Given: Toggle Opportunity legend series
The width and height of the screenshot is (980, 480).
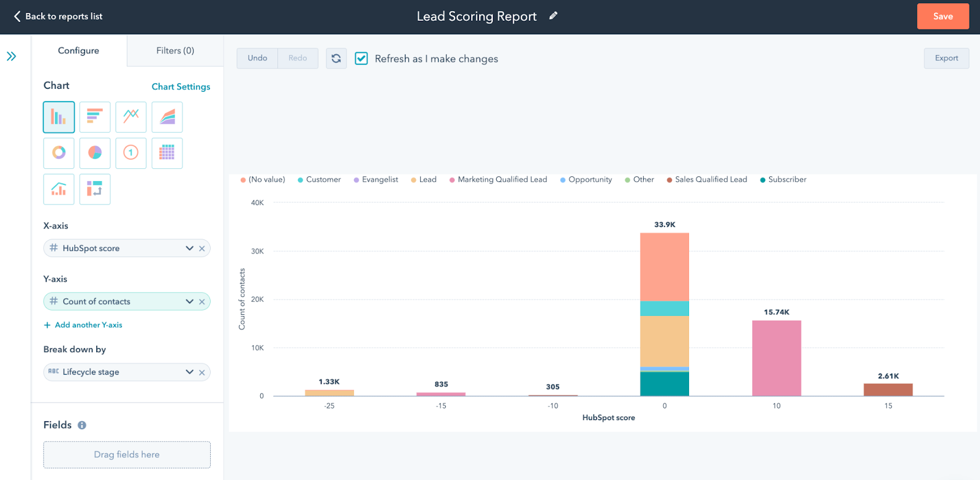Looking at the screenshot, I should 586,179.
